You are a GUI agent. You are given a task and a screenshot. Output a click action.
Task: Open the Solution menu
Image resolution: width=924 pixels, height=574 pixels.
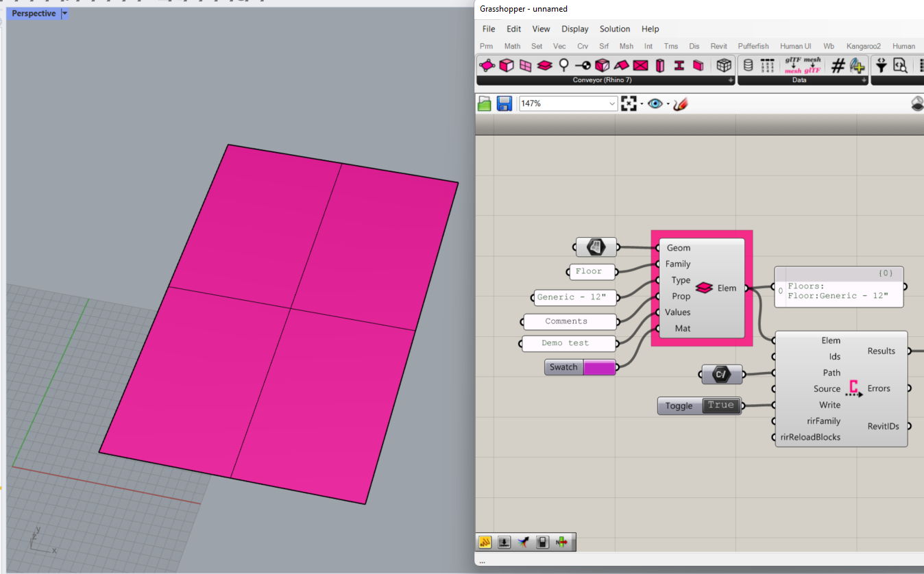614,29
